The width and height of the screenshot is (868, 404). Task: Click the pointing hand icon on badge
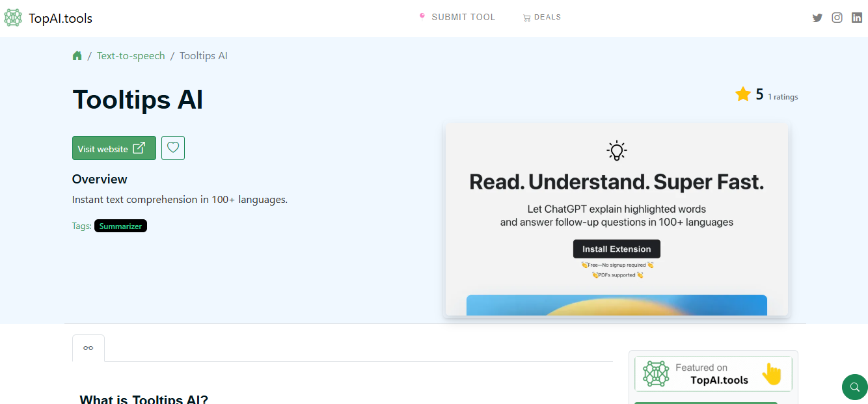click(772, 373)
